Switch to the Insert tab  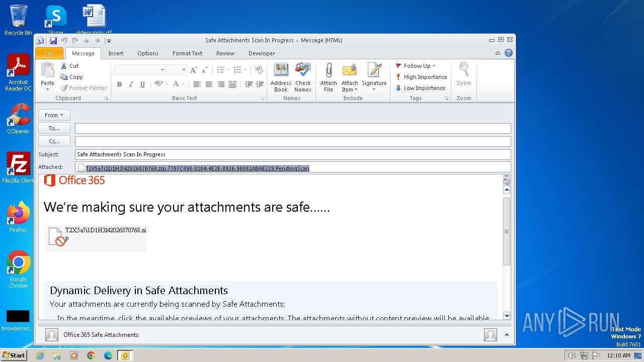click(x=116, y=53)
